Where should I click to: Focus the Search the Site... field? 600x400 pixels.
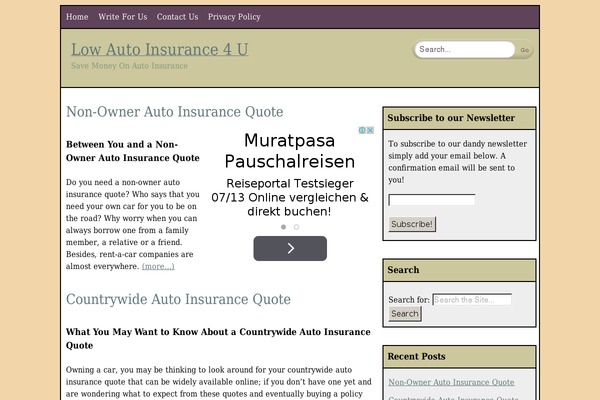click(x=472, y=300)
